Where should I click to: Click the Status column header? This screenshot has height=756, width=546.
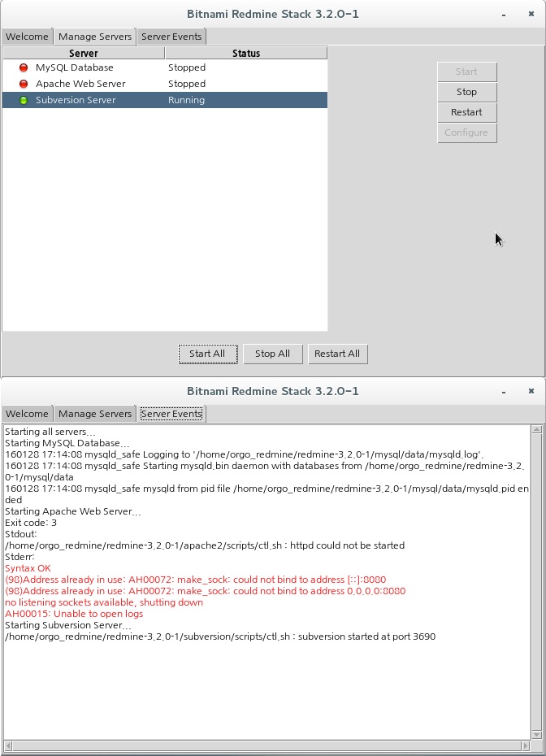click(x=245, y=54)
